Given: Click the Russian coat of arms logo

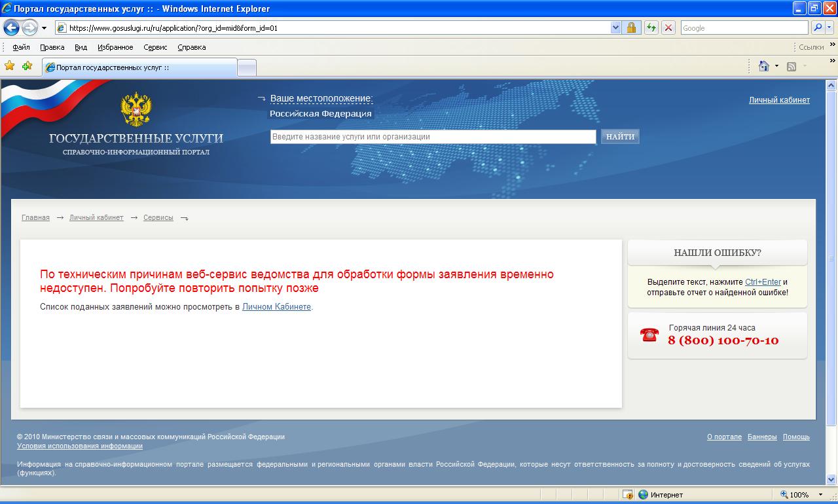Looking at the screenshot, I should [136, 109].
